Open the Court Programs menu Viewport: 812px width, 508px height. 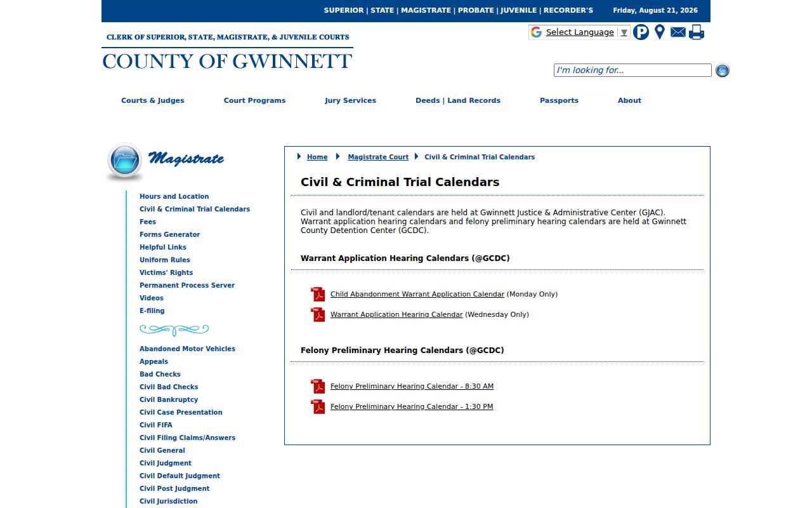(x=255, y=100)
